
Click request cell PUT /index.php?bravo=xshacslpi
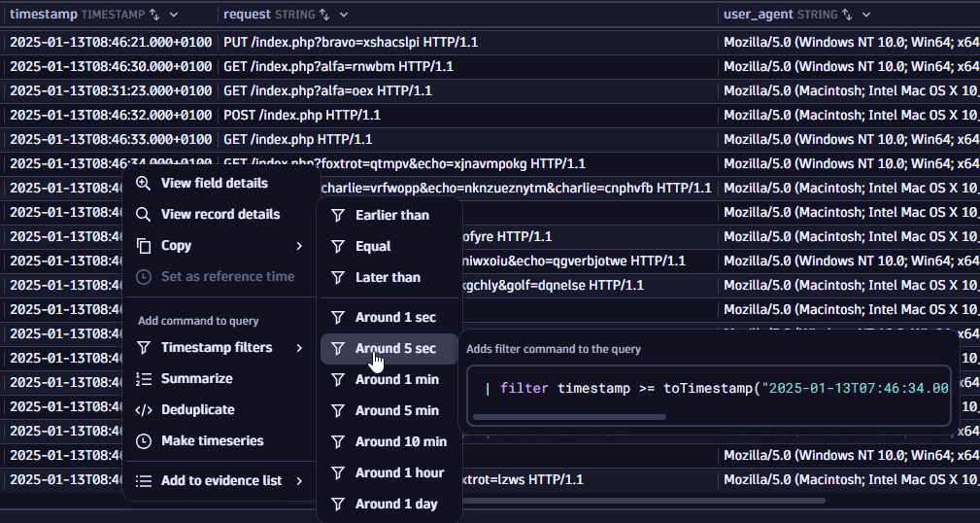[468, 43]
